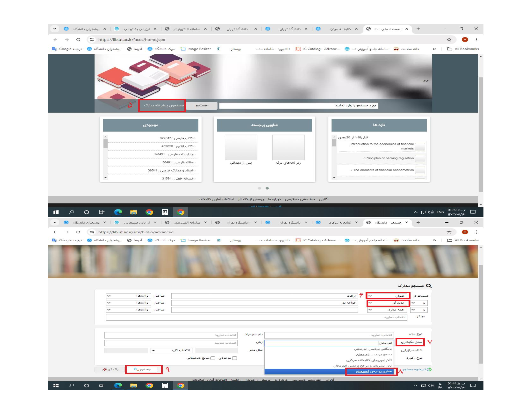
Task: Open the notification center on the upper taskbar
Action: click(x=473, y=212)
